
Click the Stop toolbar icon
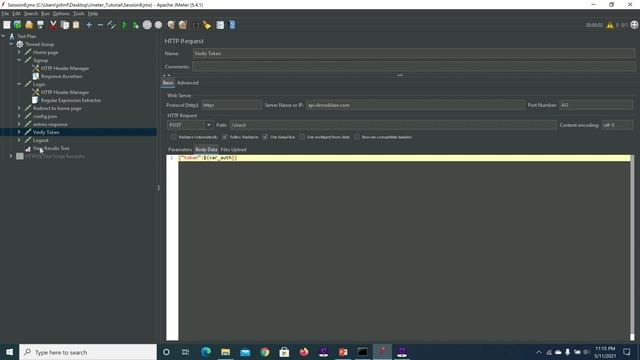(x=147, y=25)
